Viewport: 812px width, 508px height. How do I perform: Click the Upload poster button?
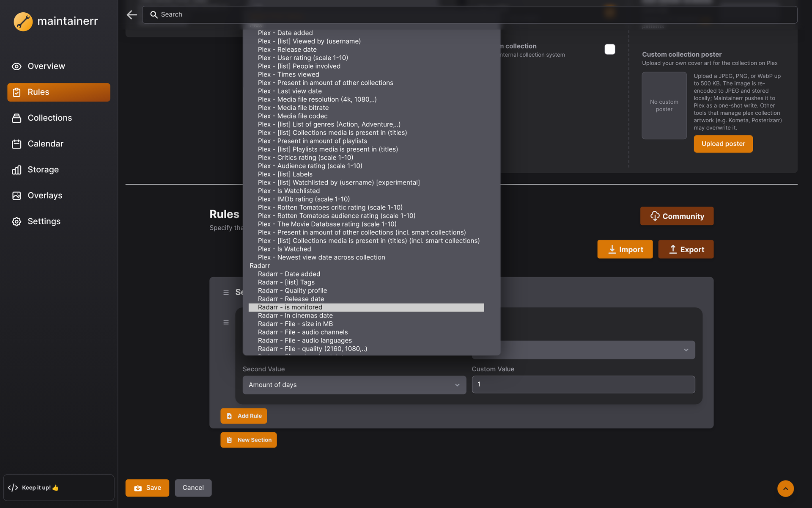[723, 144]
